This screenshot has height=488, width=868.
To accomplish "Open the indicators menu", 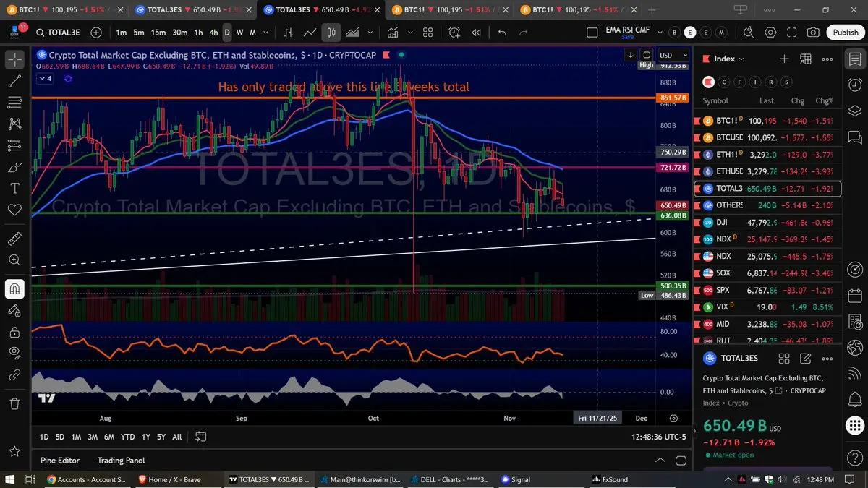I will tap(393, 33).
